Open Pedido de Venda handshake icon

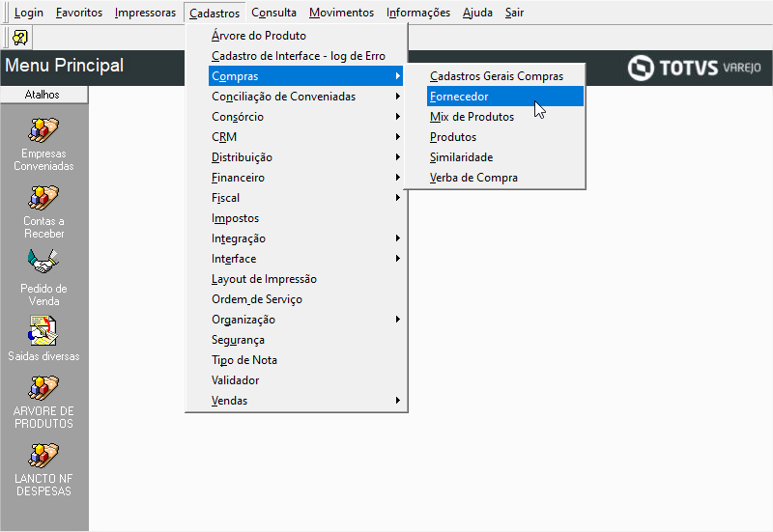[x=43, y=263]
